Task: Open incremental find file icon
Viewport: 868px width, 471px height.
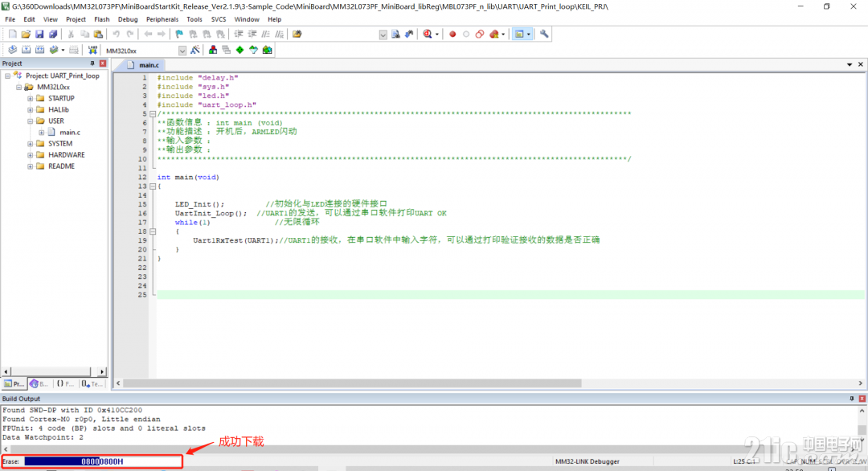Action: click(x=408, y=35)
